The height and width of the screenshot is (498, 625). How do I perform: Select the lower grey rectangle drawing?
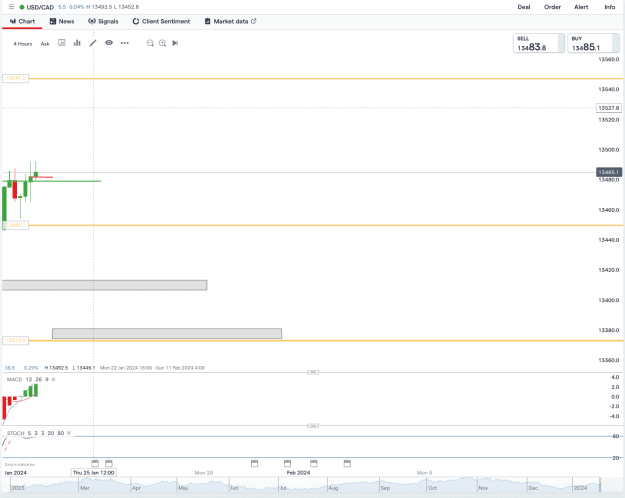(167, 333)
